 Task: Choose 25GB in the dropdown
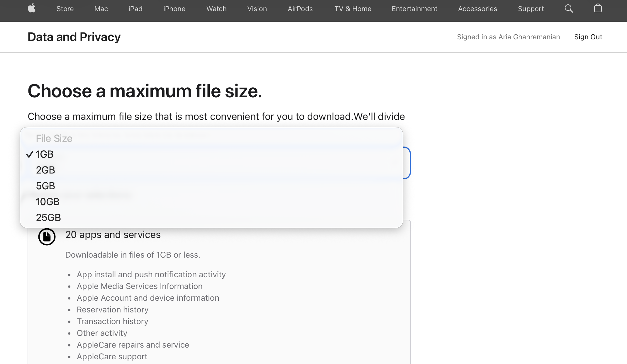click(x=48, y=218)
